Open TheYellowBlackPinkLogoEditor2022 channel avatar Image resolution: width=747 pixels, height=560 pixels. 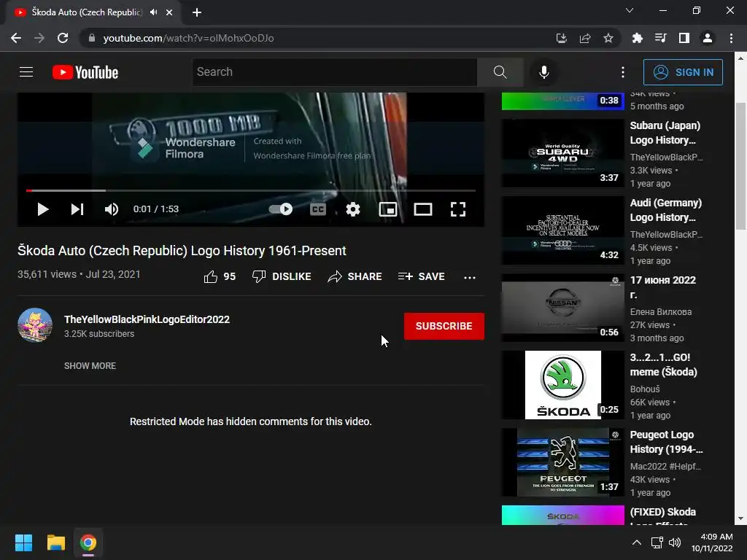click(x=35, y=325)
